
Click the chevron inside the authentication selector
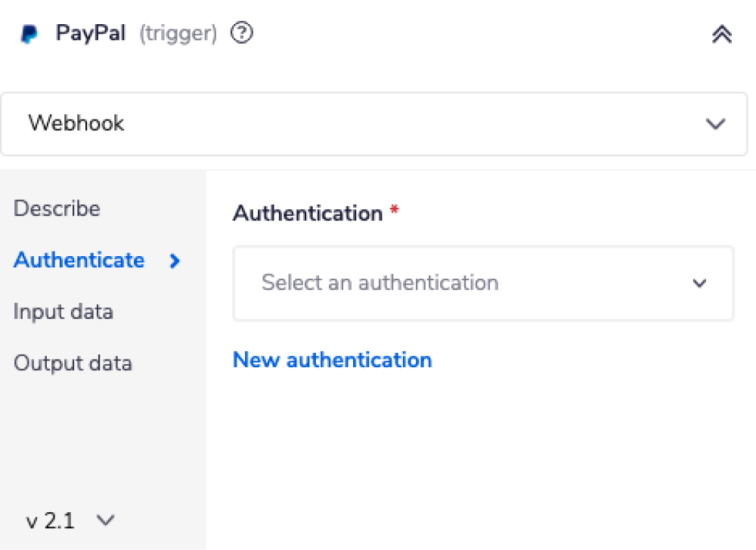click(699, 283)
